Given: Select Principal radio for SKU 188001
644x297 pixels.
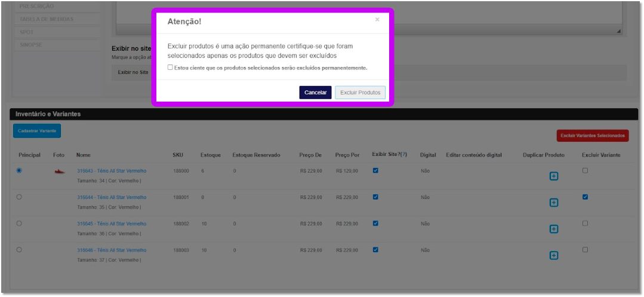Looking at the screenshot, I should coord(19,197).
